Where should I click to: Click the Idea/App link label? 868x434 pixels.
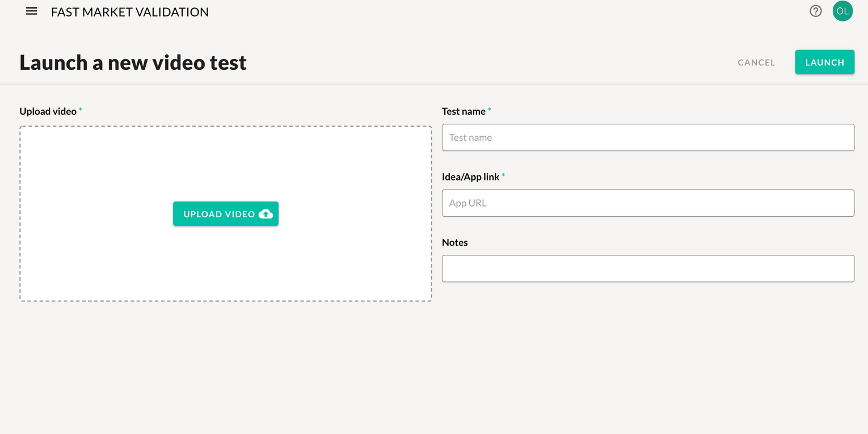(x=470, y=177)
